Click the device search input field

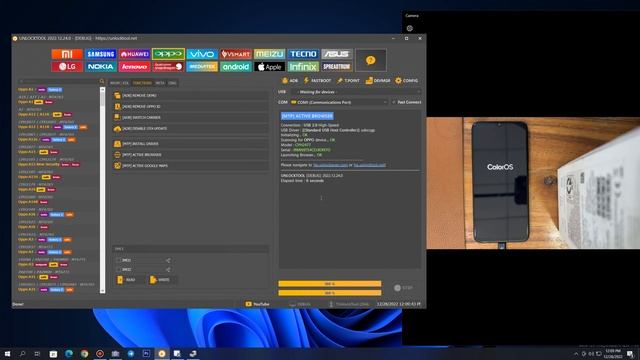pyautogui.click(x=58, y=82)
